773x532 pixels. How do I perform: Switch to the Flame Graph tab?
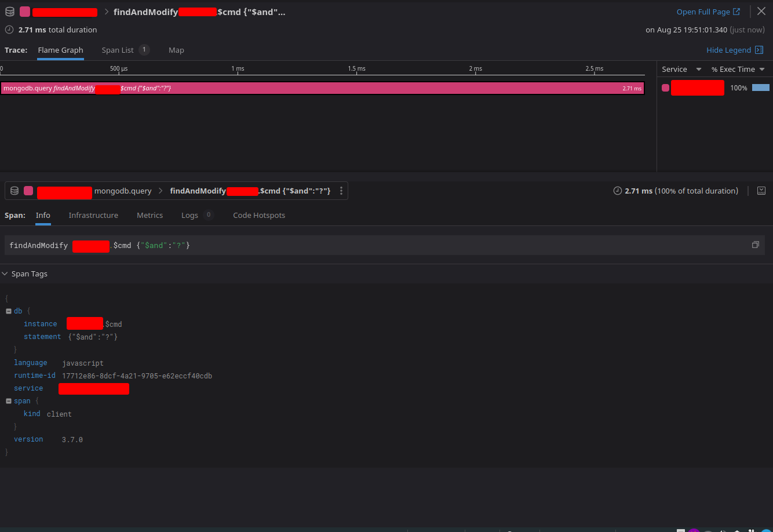tap(60, 50)
